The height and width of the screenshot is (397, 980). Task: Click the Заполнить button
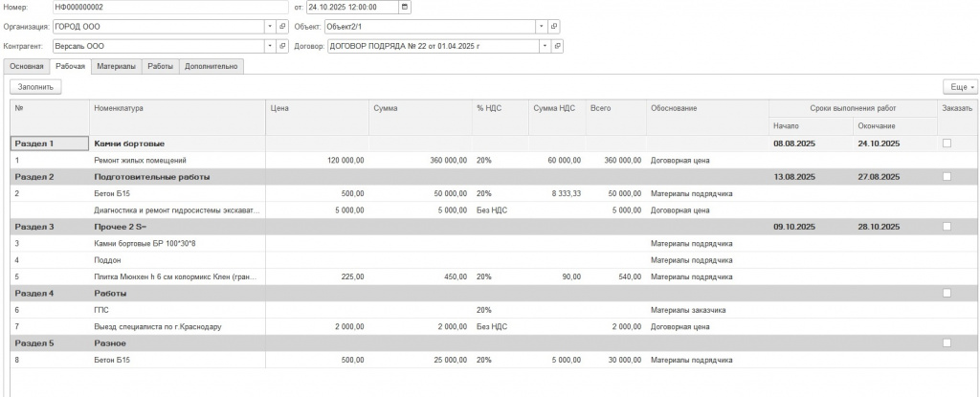point(35,87)
